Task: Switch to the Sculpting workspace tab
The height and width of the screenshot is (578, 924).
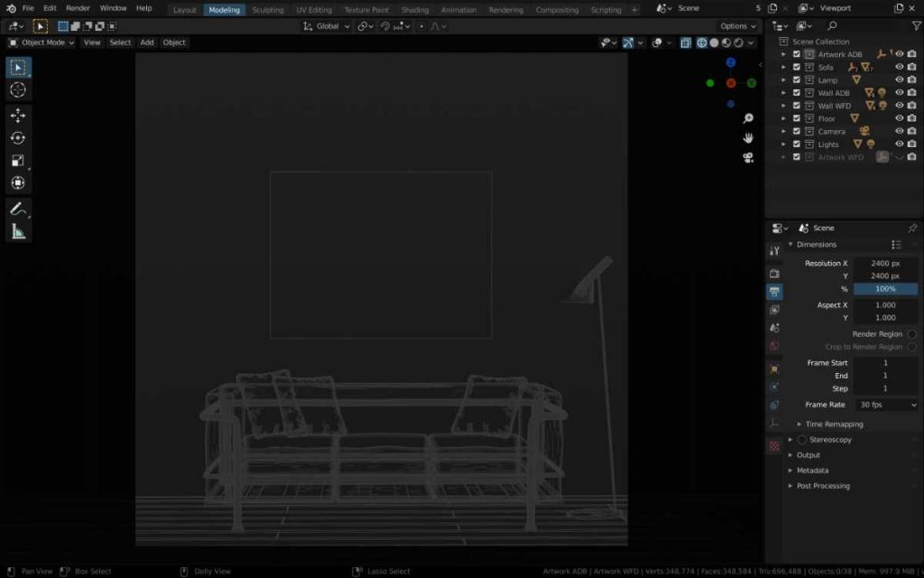Action: click(x=267, y=10)
